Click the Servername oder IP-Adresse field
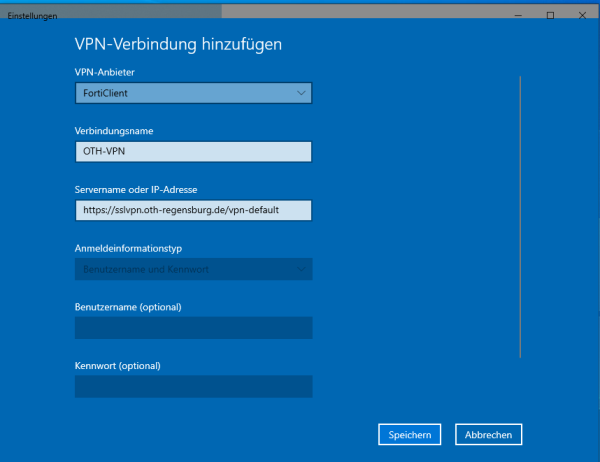The width and height of the screenshot is (600, 462). point(193,210)
